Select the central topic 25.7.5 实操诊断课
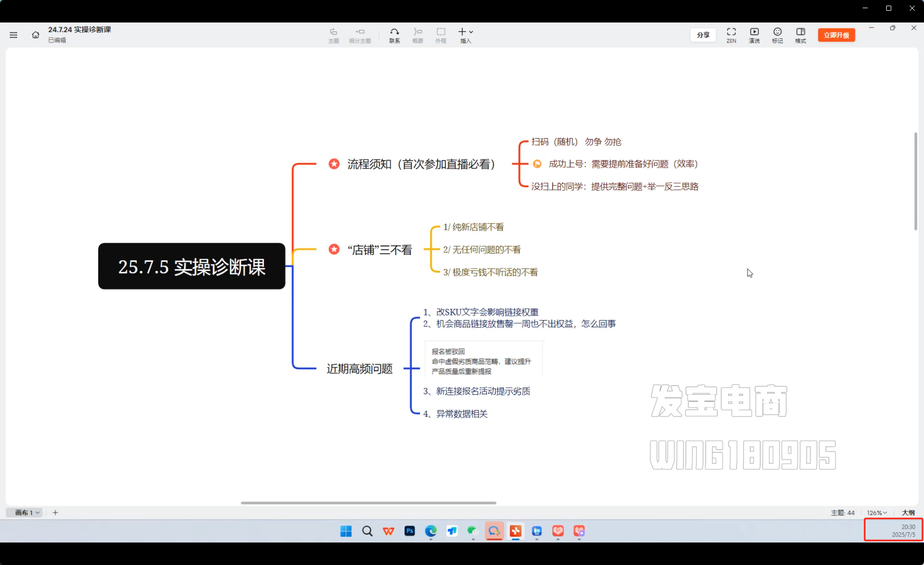The height and width of the screenshot is (565, 924). coord(192,266)
